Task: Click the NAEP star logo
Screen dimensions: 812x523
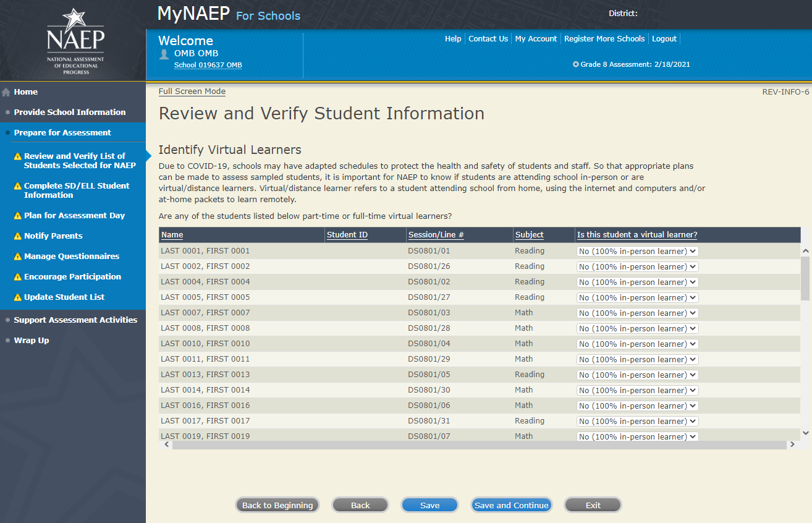Action: tap(75, 41)
